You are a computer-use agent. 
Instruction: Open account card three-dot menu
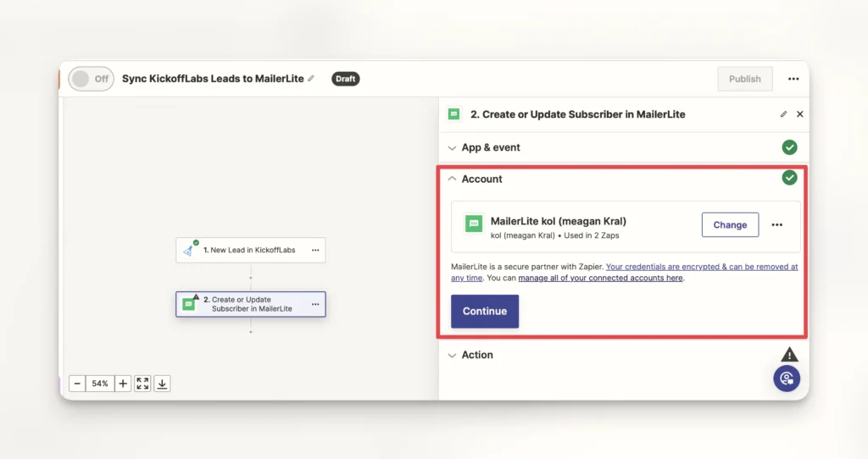(x=777, y=224)
